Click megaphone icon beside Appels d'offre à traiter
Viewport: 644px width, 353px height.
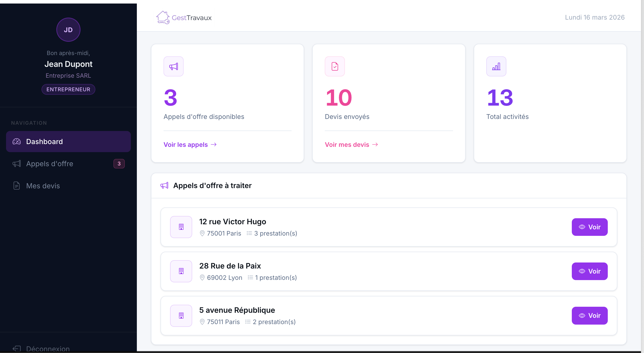click(x=165, y=186)
